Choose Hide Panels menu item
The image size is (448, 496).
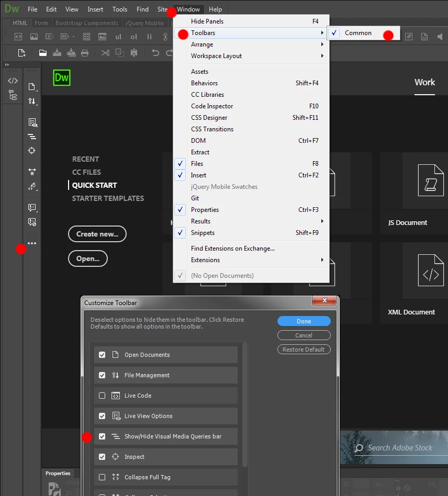[251, 21]
